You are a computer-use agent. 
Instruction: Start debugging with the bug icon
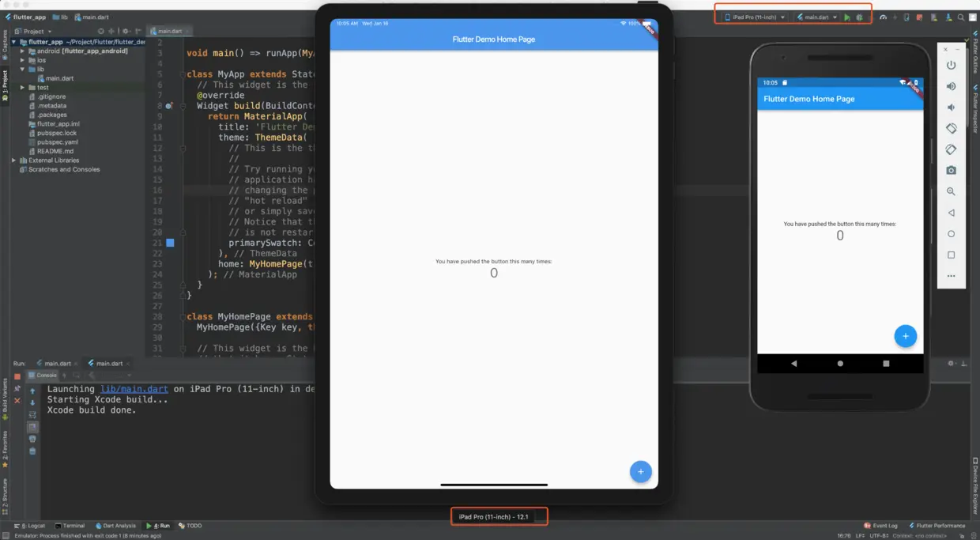(859, 17)
